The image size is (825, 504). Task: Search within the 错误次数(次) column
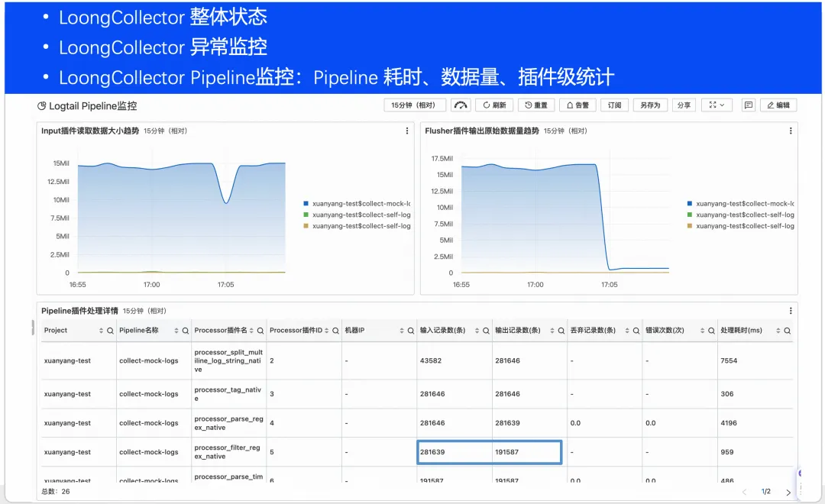coord(711,331)
